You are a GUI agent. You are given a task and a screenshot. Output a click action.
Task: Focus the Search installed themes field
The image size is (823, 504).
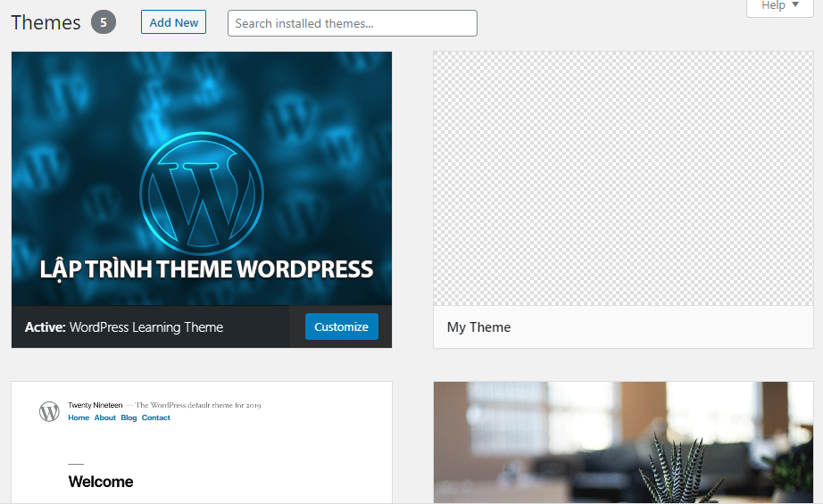(353, 23)
